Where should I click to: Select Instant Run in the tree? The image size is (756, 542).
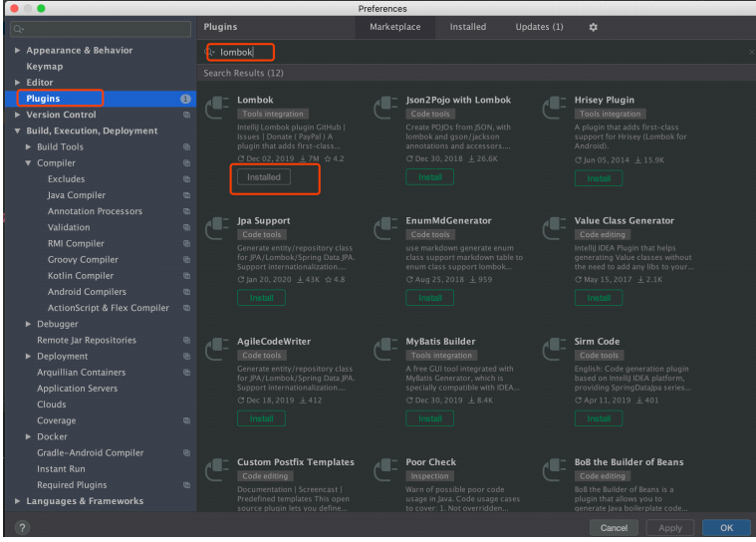[61, 468]
